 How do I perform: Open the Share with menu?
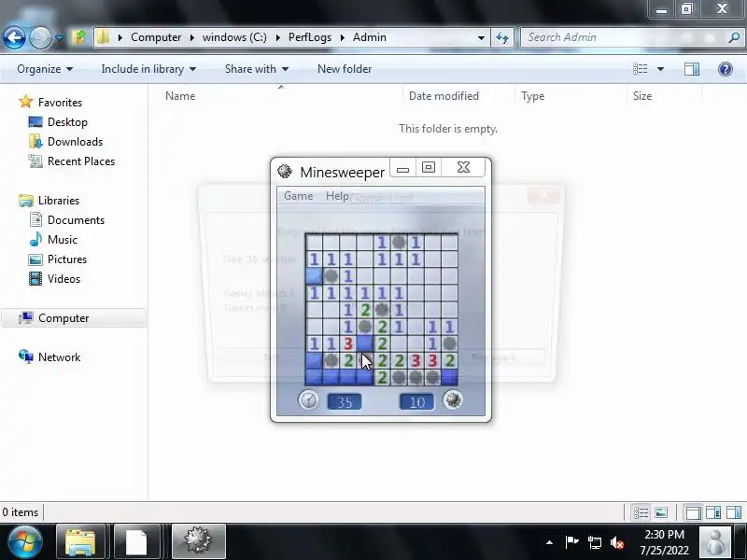257,69
